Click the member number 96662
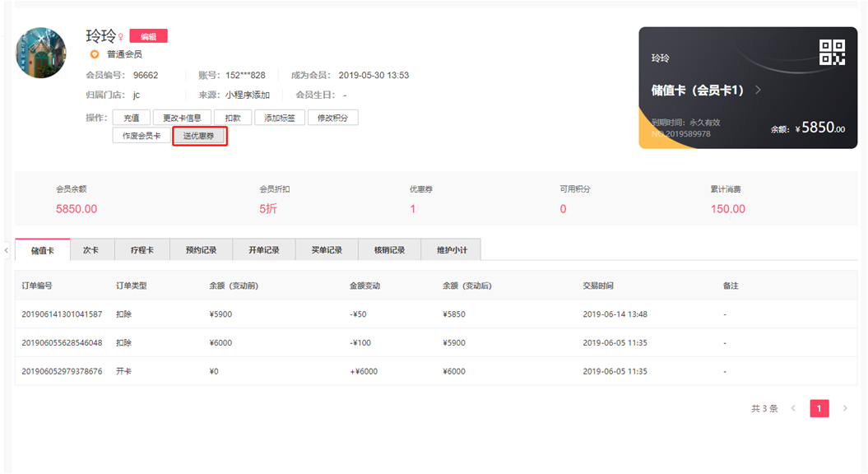 (x=146, y=76)
